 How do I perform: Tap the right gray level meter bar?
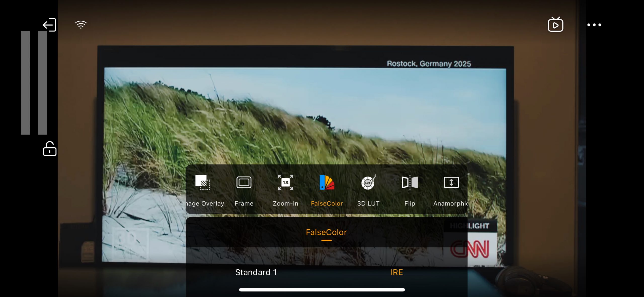(43, 83)
